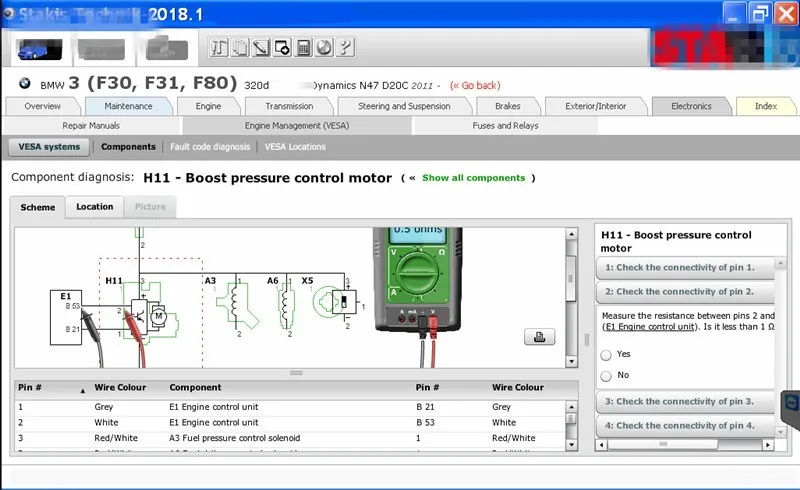
Task: Click the print icon in the scheme diagram
Action: click(x=539, y=337)
